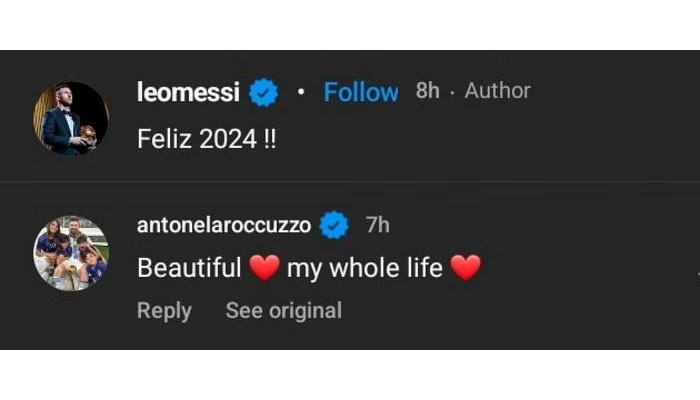Viewport: 700px width, 400px height.
Task: Click the antonelaroccuzzo verified badge
Action: pyautogui.click(x=334, y=226)
